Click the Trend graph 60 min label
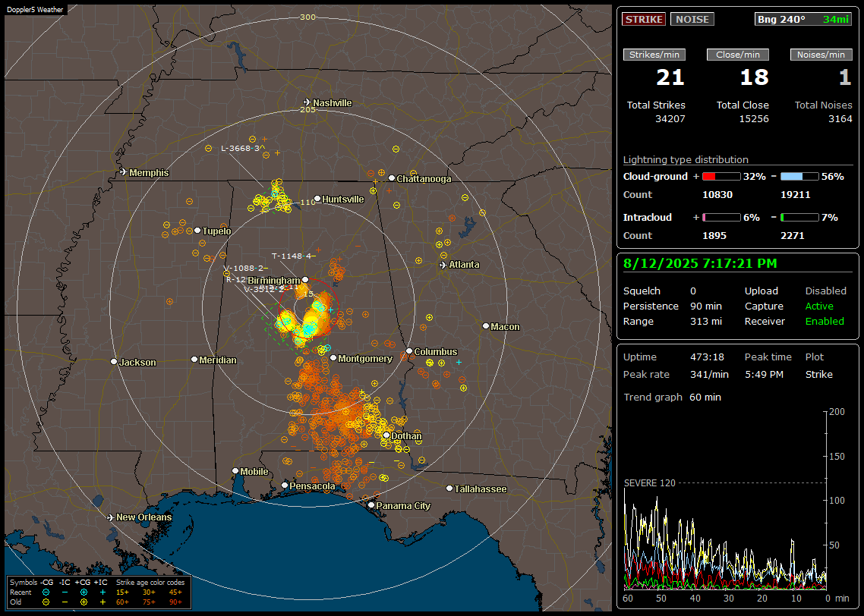This screenshot has height=616, width=864. pos(672,397)
